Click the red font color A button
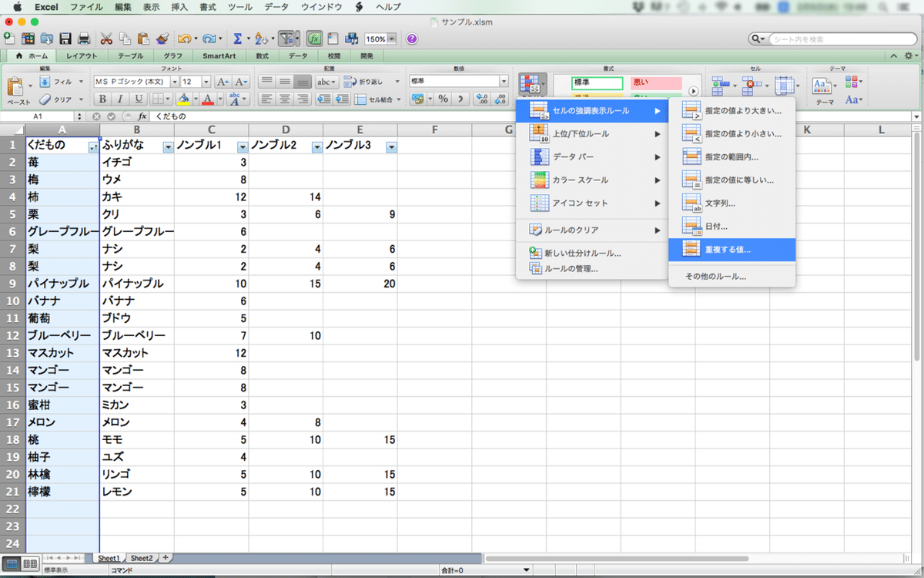The width and height of the screenshot is (924, 578). click(x=208, y=99)
